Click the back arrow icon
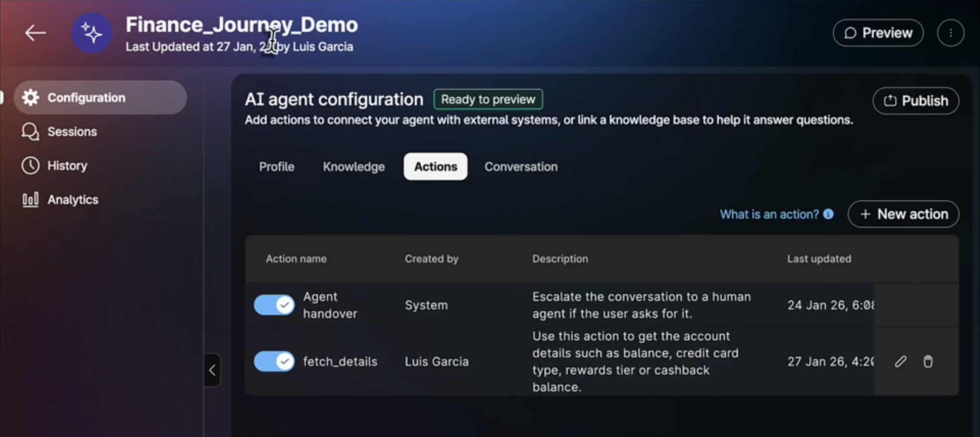980x437 pixels. [x=35, y=33]
